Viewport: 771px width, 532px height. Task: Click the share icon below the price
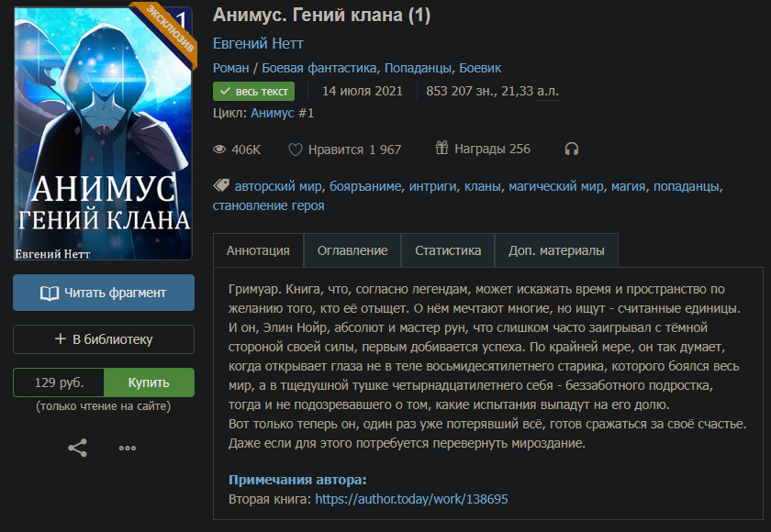77,448
